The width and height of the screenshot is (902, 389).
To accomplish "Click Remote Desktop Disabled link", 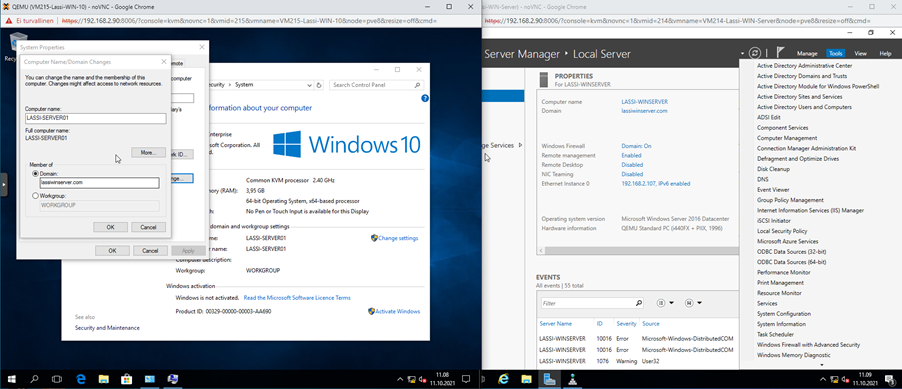I will point(632,165).
